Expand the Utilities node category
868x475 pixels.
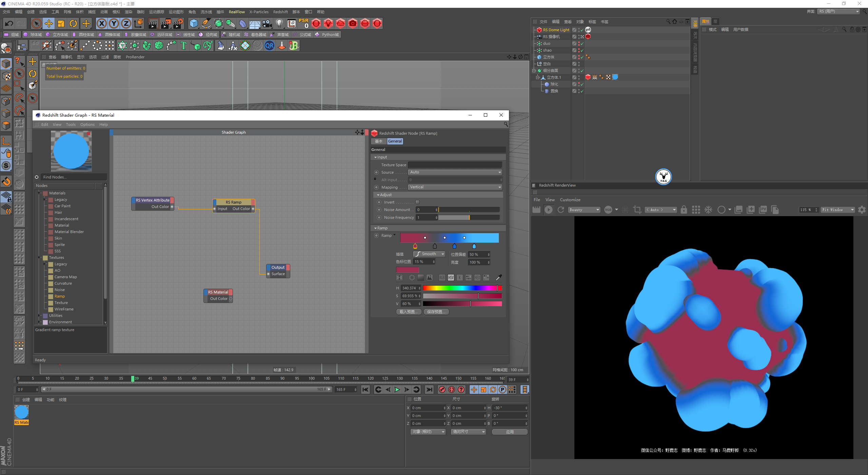(x=39, y=316)
